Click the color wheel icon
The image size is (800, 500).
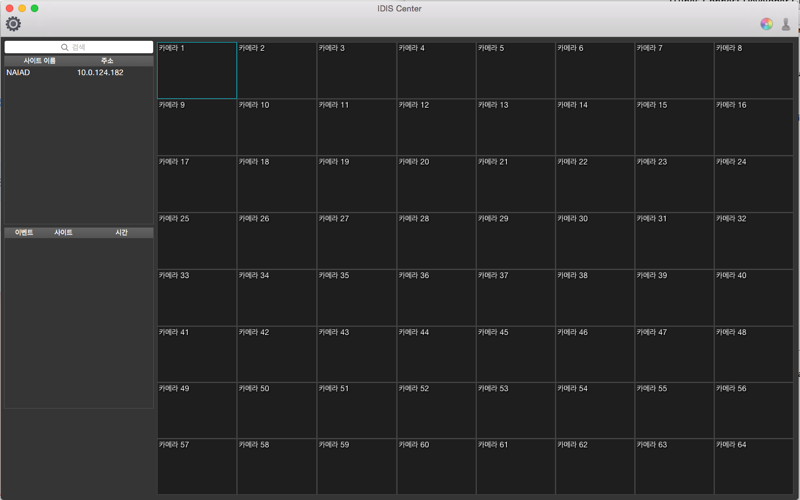coord(766,24)
